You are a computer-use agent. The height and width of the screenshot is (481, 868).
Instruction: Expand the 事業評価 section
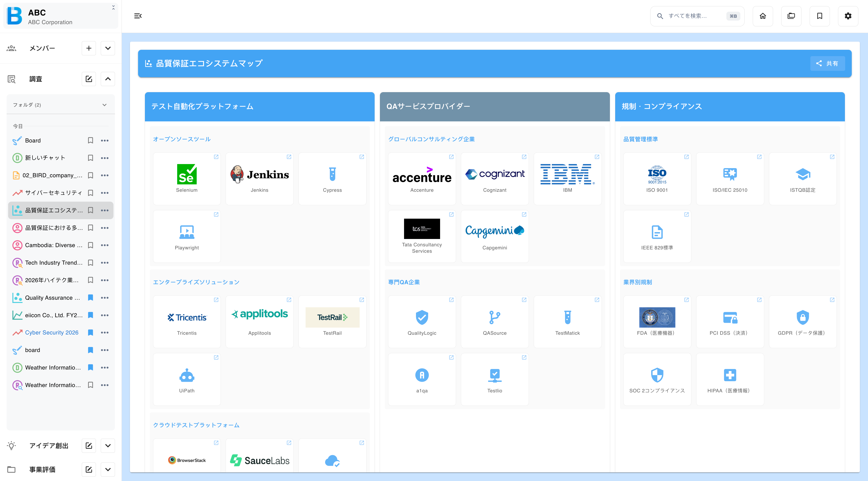(x=108, y=470)
